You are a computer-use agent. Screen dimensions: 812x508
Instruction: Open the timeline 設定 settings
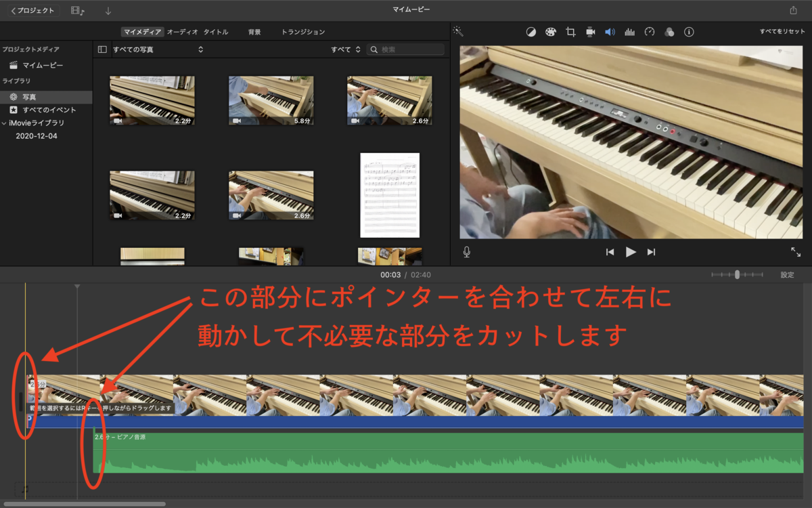[787, 276]
